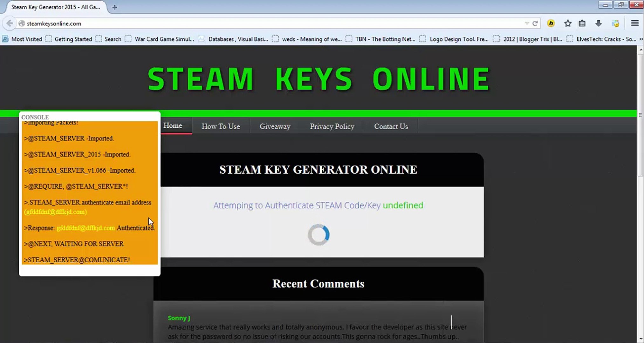This screenshot has width=644, height=343.
Task: Click the site identity globe icon
Action: pyautogui.click(x=22, y=24)
